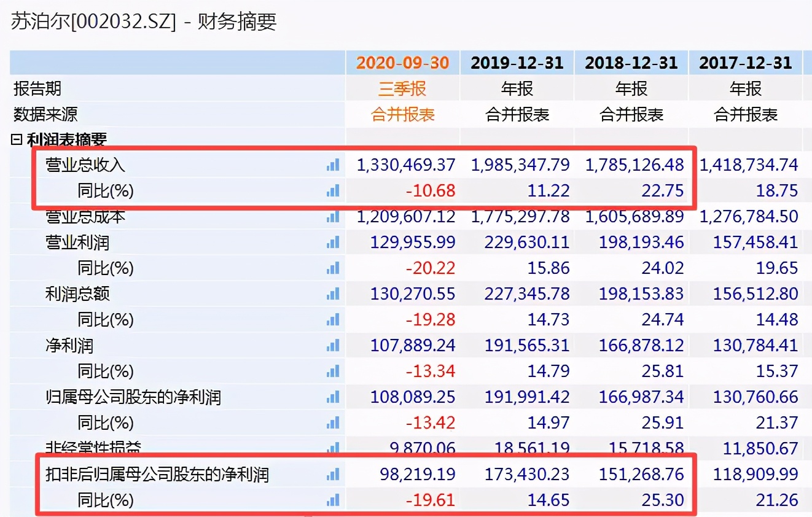Click the value 166,987.34
Image resolution: width=812 pixels, height=517 pixels.
point(641,397)
